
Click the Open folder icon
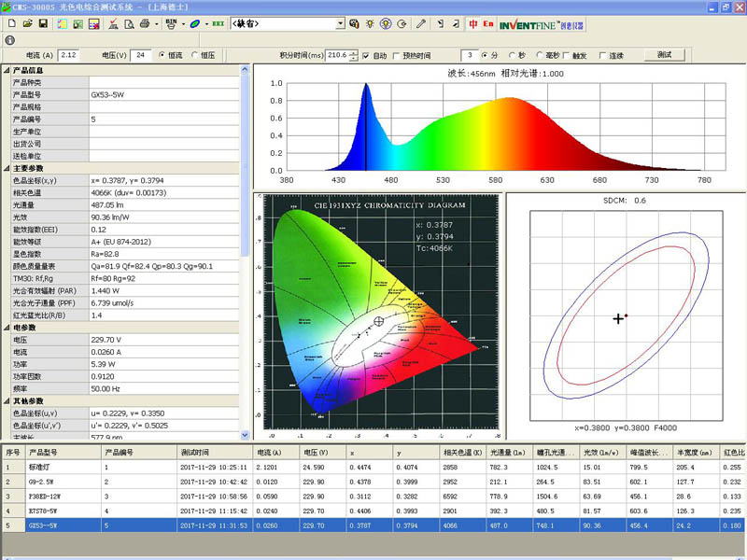pos(27,23)
